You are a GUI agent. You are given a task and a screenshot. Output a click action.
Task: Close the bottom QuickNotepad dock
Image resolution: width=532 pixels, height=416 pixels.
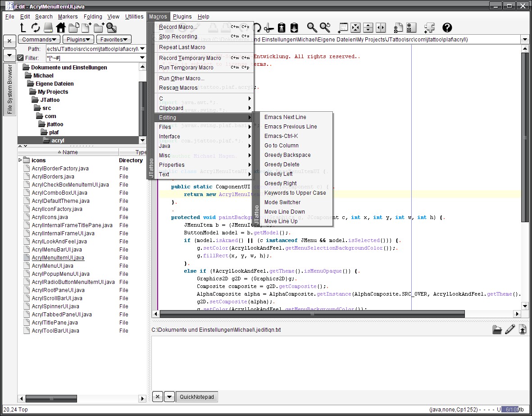point(157,397)
